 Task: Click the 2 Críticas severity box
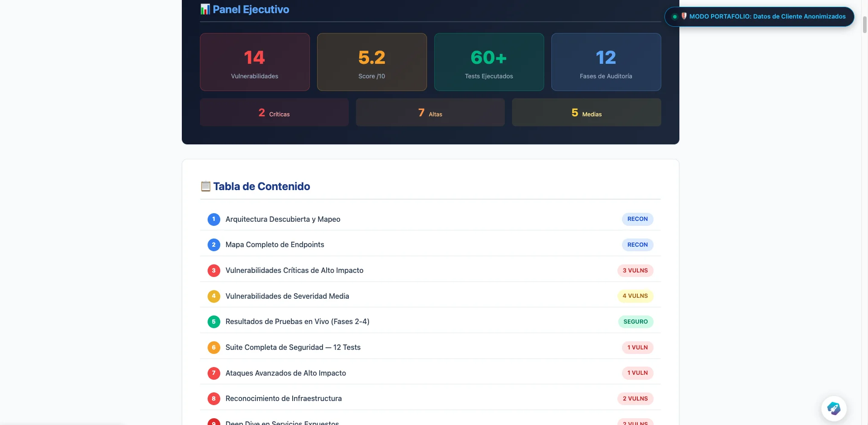click(274, 112)
